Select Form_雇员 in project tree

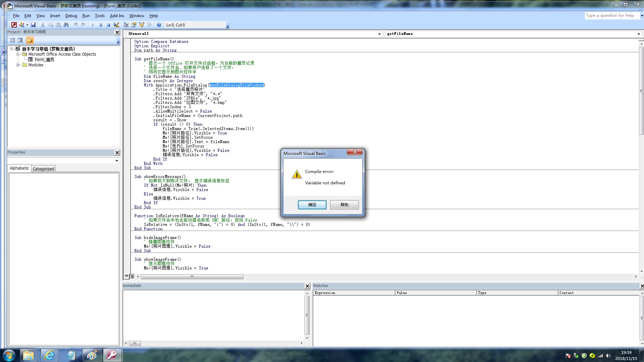click(x=44, y=60)
